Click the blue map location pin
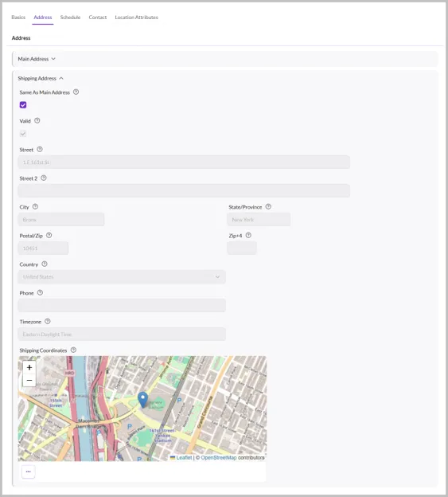Viewport: 448px width, 497px height. point(142,399)
